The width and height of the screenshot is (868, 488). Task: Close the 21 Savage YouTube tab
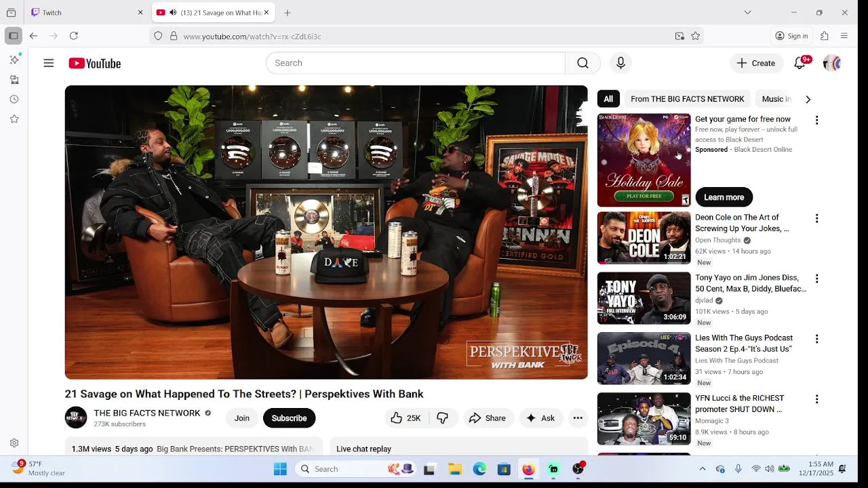pyautogui.click(x=267, y=12)
